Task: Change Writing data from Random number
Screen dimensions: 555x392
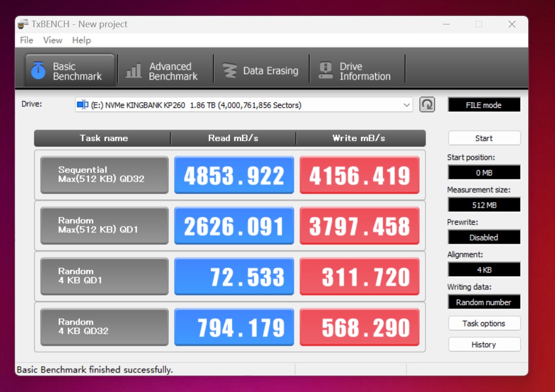Action: [484, 302]
